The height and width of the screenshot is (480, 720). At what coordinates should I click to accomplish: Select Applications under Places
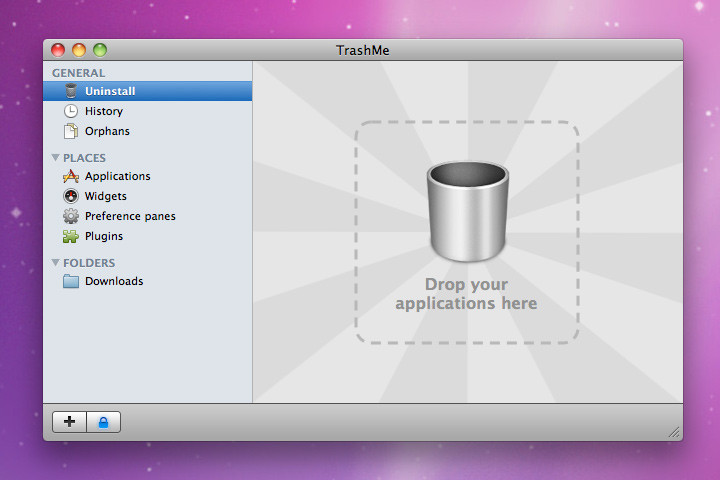click(x=147, y=176)
